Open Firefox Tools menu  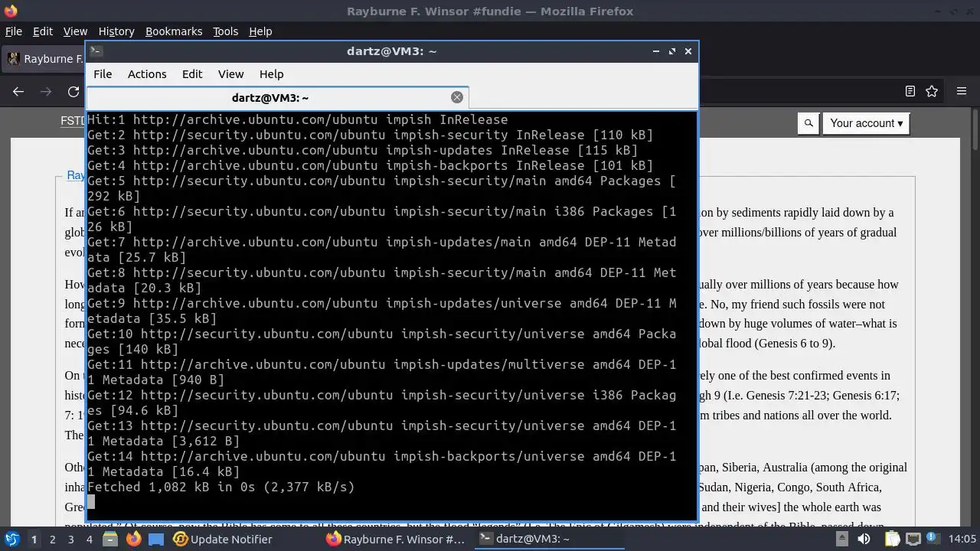225,31
